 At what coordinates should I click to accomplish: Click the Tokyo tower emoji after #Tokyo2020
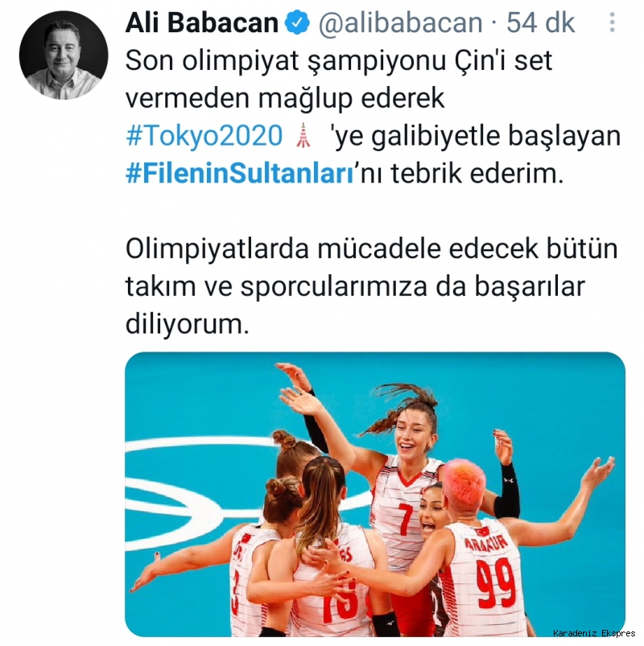[x=303, y=135]
